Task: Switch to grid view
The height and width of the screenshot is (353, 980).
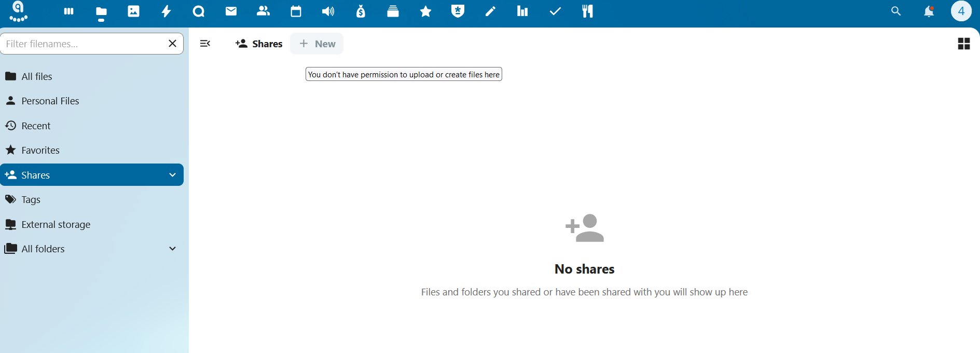Action: tap(963, 44)
